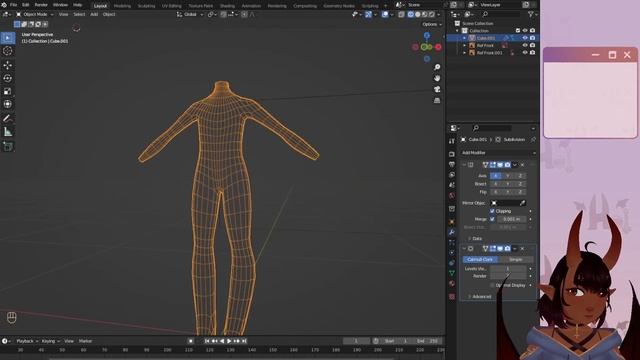
Task: Jump to the timeline end frame
Action: coord(244,341)
